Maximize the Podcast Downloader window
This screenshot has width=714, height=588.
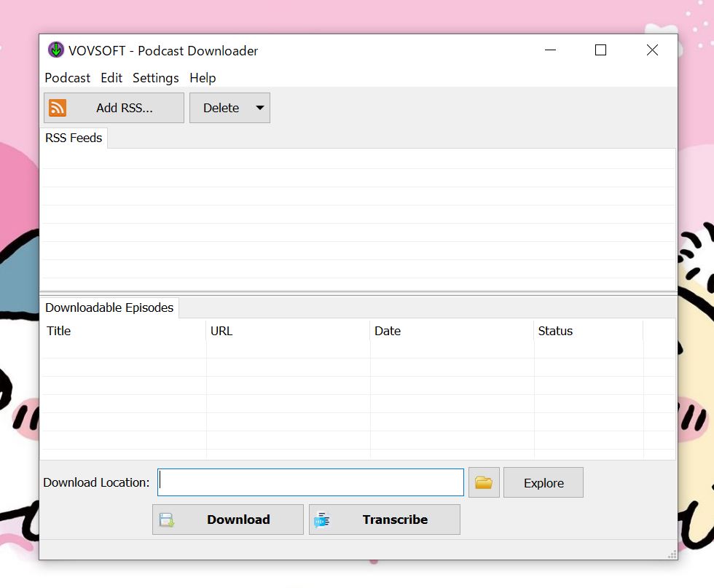(x=600, y=50)
